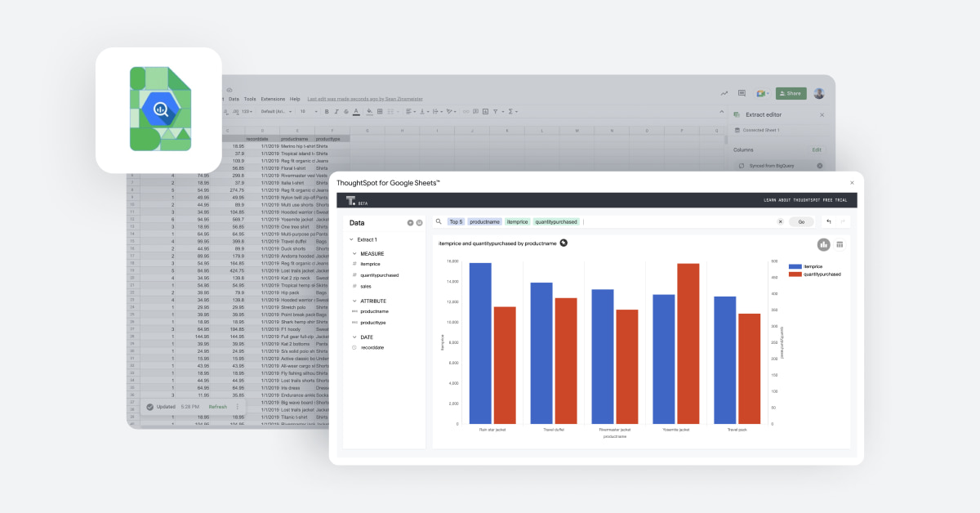
Task: Collapse the Sheets toolbar chevron
Action: click(721, 111)
